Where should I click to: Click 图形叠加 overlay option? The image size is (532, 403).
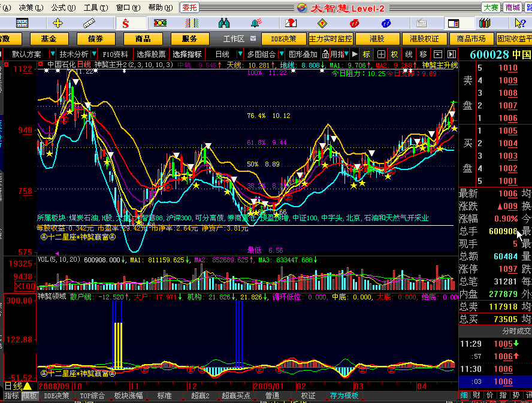(303, 54)
